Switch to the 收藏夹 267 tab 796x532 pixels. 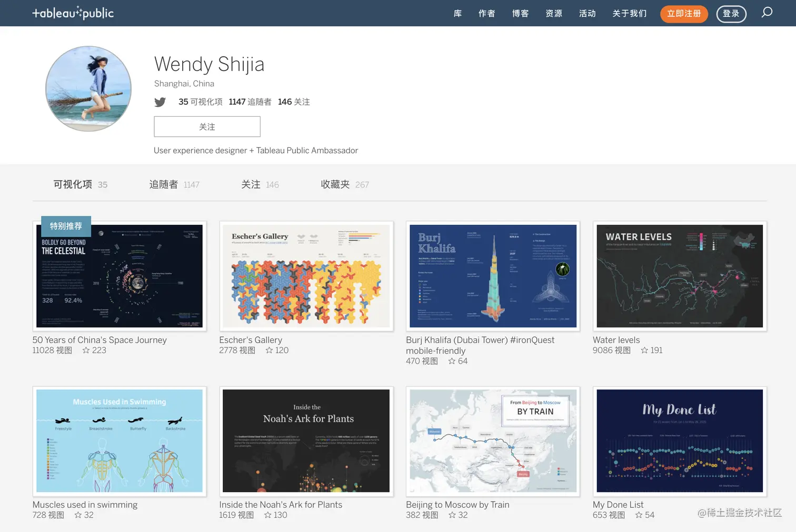pyautogui.click(x=345, y=185)
